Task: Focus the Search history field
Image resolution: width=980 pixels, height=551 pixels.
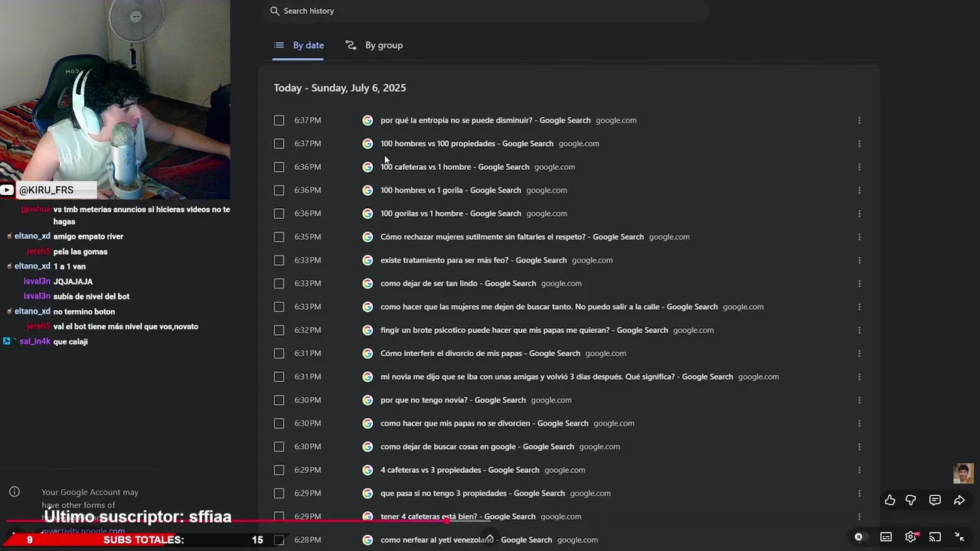Action: (486, 11)
